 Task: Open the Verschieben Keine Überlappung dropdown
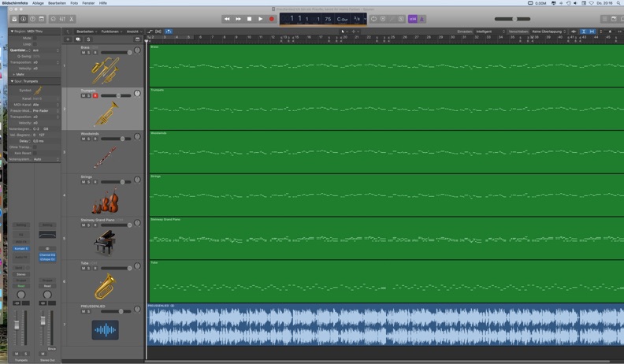click(x=549, y=32)
